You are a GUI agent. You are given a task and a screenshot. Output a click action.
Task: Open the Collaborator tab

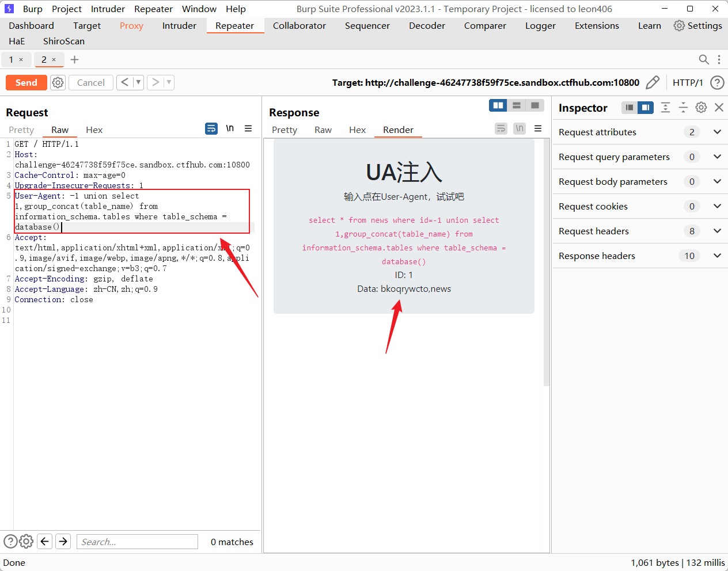coord(299,25)
